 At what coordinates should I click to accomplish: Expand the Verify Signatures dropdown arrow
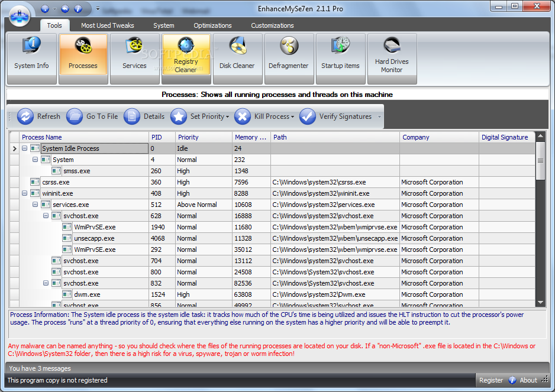(x=379, y=116)
